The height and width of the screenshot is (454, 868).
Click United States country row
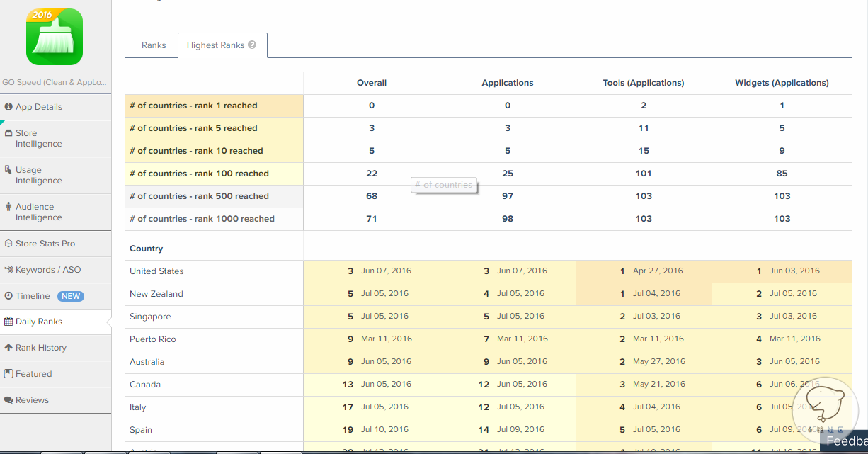coord(156,271)
